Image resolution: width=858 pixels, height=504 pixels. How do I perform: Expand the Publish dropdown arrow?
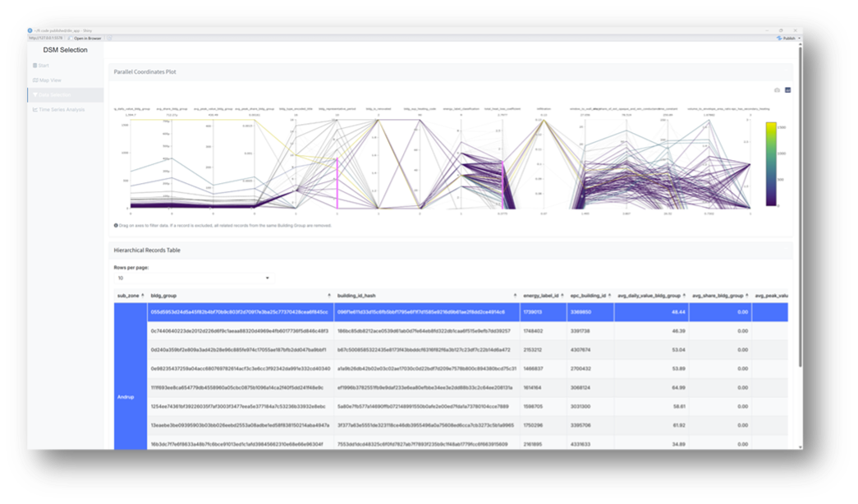800,38
